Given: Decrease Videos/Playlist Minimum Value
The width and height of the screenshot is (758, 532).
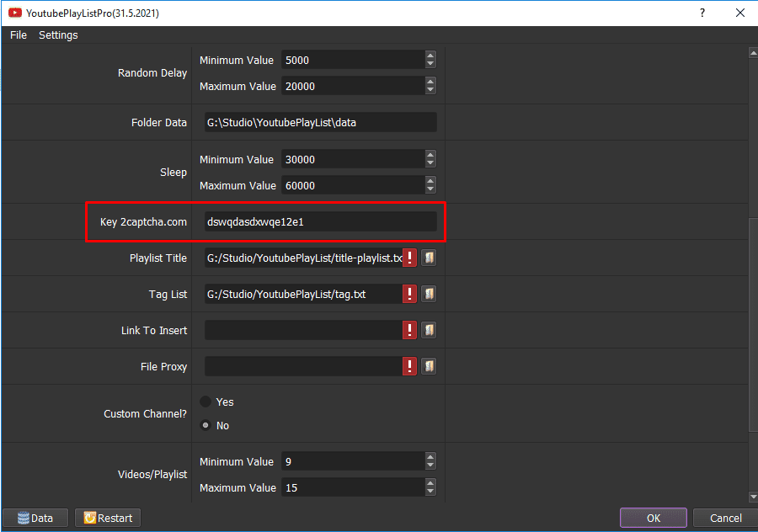Looking at the screenshot, I should click(430, 465).
